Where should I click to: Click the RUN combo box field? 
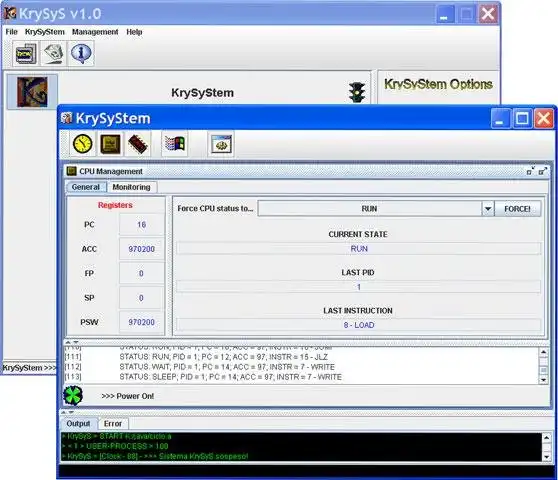(369, 209)
